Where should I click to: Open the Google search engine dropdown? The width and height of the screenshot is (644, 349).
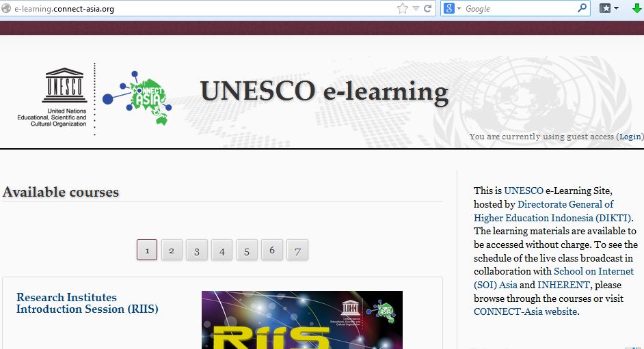click(x=453, y=9)
